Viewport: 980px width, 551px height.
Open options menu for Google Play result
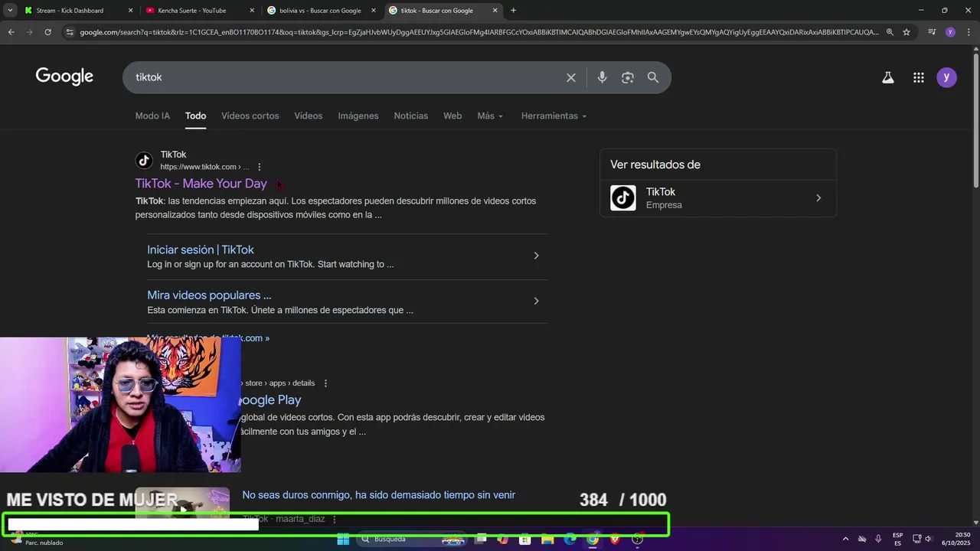click(x=325, y=383)
